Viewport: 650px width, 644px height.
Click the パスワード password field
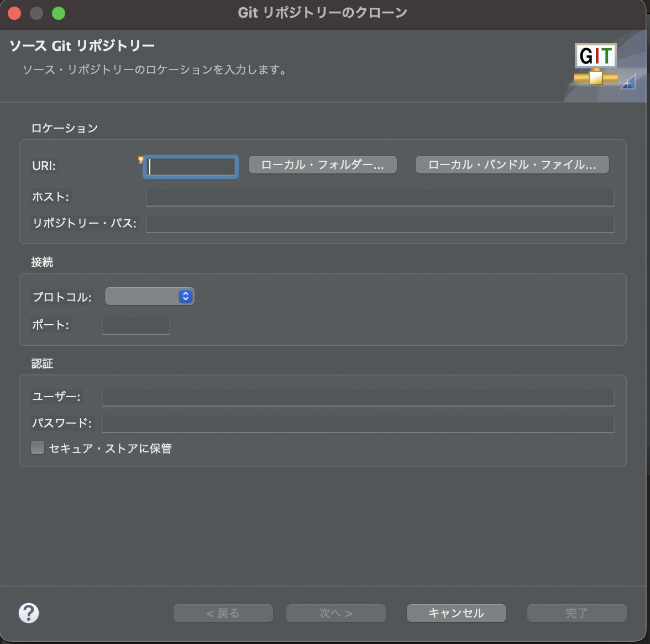[x=358, y=424]
